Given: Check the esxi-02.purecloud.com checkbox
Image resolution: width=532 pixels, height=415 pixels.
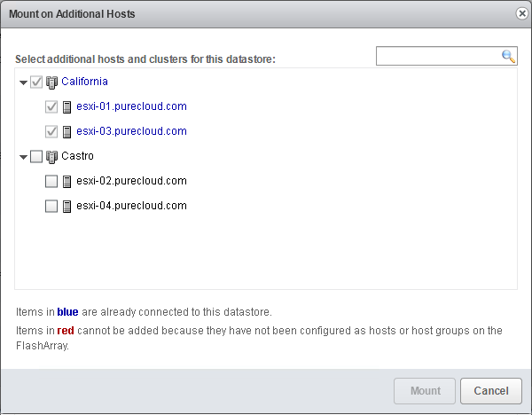Looking at the screenshot, I should (51, 181).
